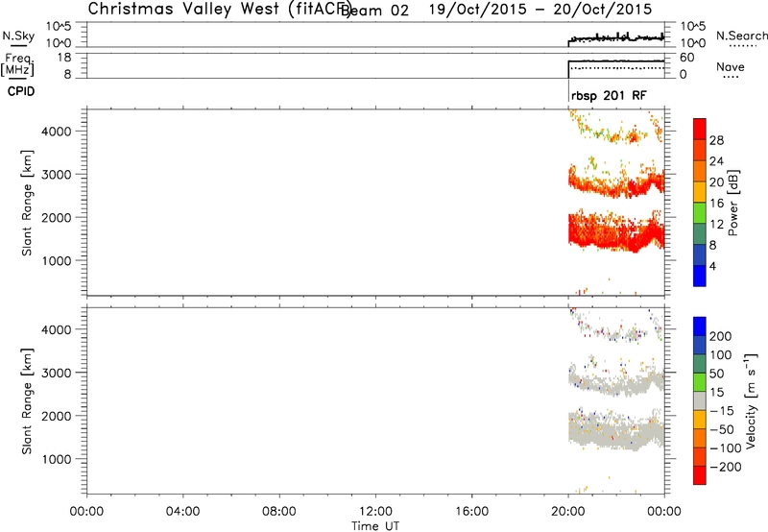768x532 pixels.
Task: Click the Slant Range [km] label of velocity panel
Action: click(27, 400)
